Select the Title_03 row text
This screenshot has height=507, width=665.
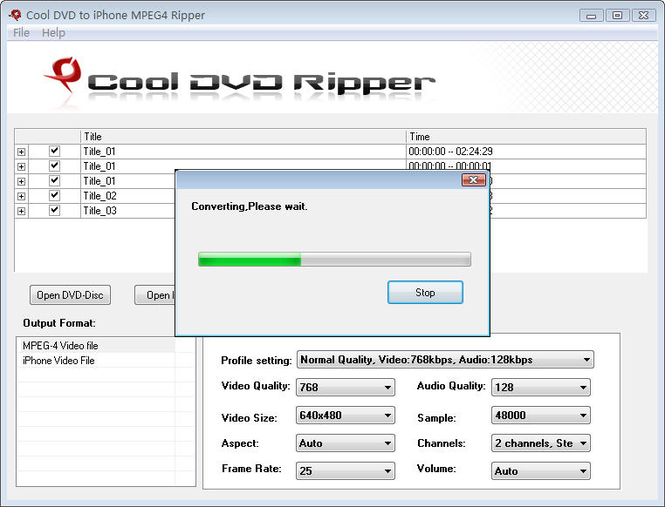(100, 211)
